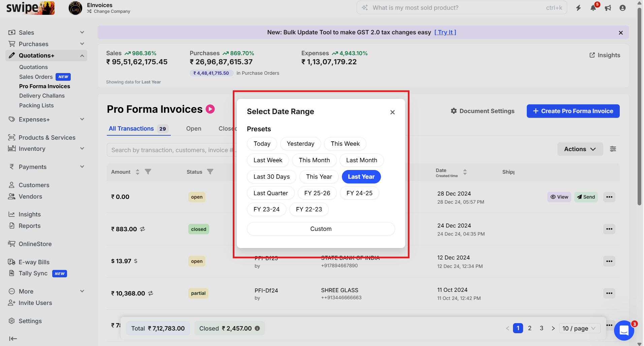Image resolution: width=644 pixels, height=346 pixels.
Task: Switch to the Open tab
Action: [194, 129]
